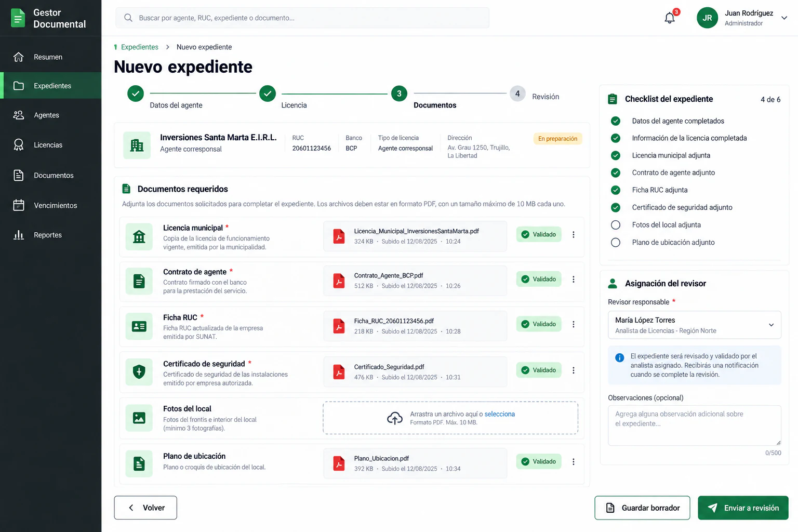The width and height of the screenshot is (798, 532).
Task: Open Licencias in the sidebar
Action: point(51,145)
